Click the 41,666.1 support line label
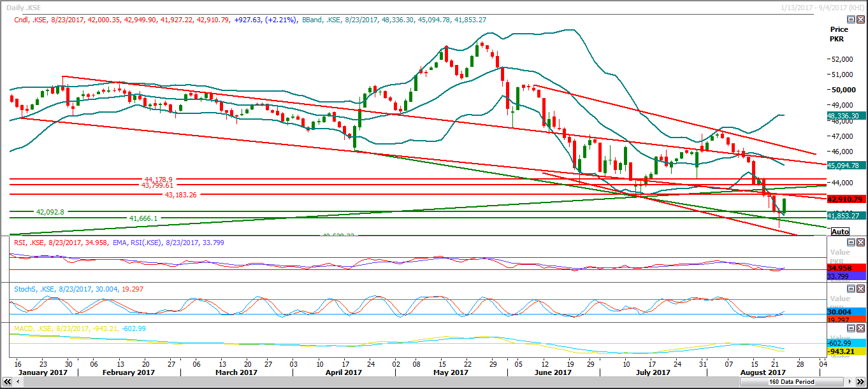The width and height of the screenshot is (868, 389). (143, 218)
